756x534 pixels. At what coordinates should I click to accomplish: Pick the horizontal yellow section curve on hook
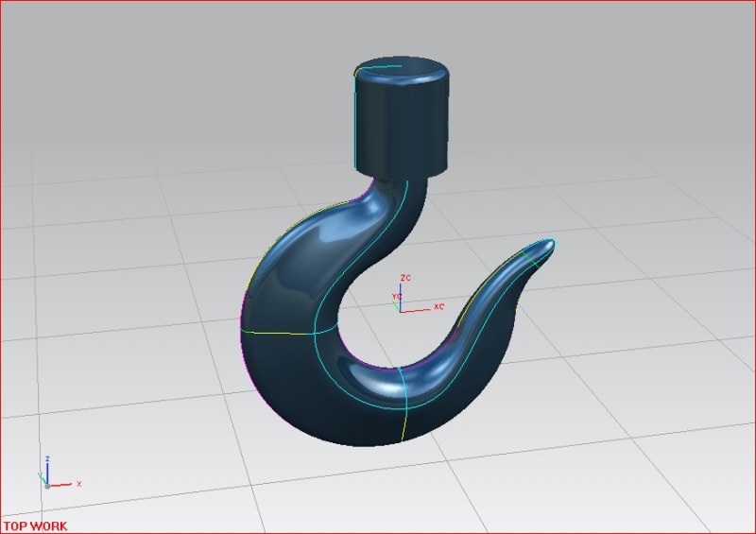[x=279, y=333]
